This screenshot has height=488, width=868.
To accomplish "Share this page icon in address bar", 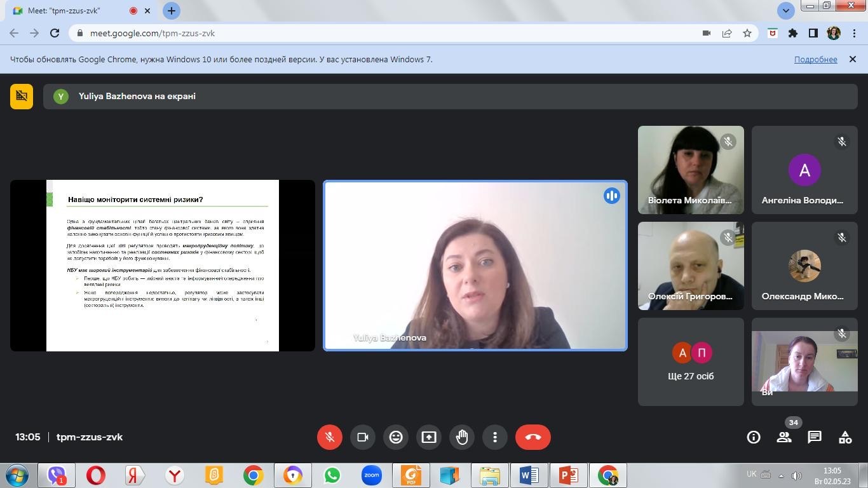I will 727,33.
